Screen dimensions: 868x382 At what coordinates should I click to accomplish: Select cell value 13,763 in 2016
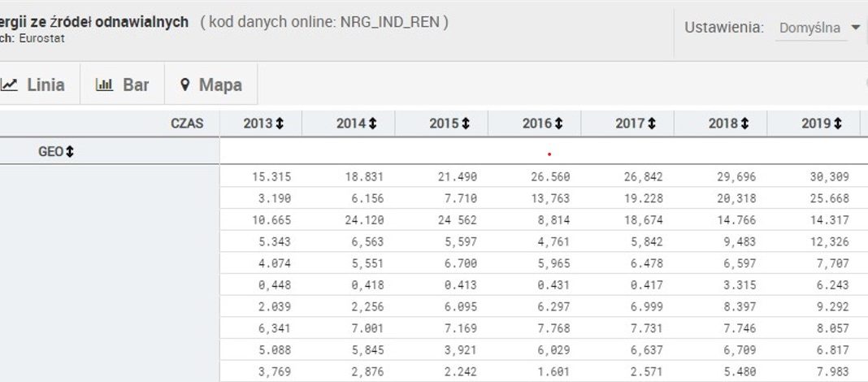(550, 198)
